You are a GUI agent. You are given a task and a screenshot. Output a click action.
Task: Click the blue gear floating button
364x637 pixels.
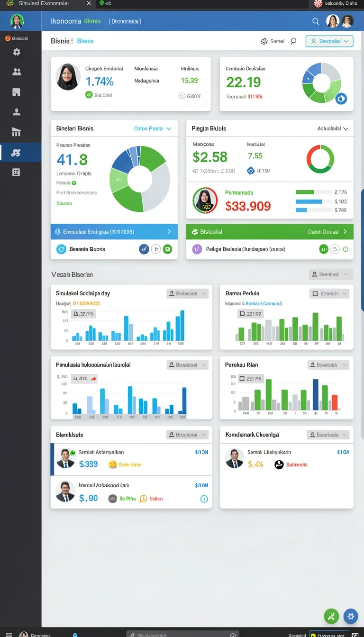point(351,616)
